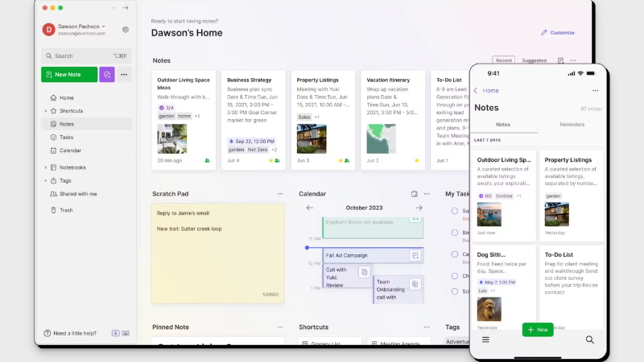Screen dimensions: 644x362
Task: Select phone Notes tab
Action: click(503, 125)
